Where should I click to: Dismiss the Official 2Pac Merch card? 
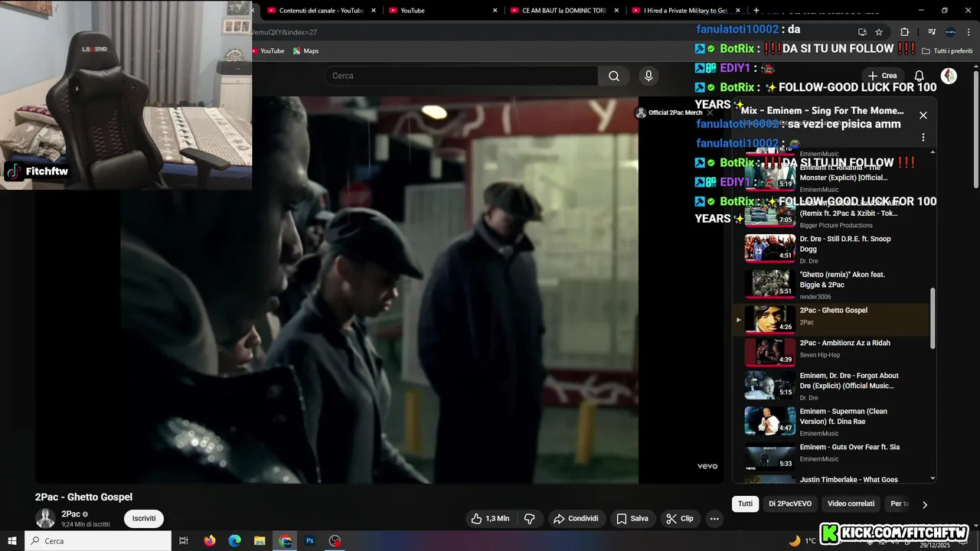pos(710,112)
